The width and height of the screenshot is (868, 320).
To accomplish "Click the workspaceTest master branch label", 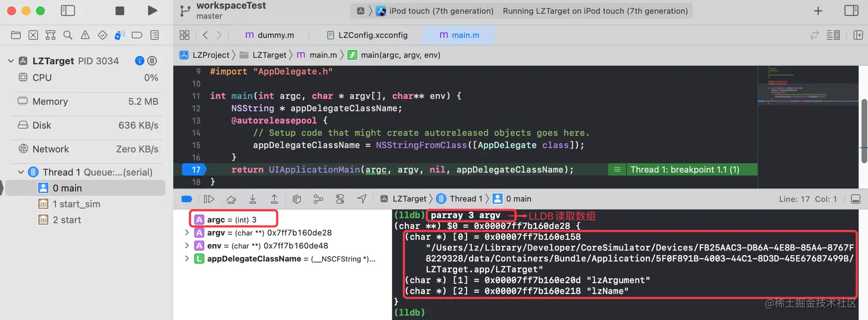I will coord(231,10).
